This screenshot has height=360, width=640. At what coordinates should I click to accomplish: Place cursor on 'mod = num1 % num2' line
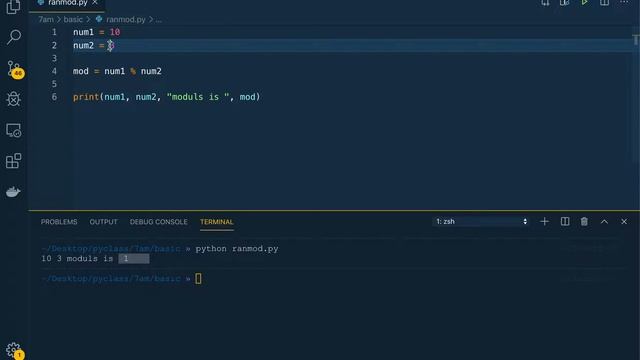coord(117,71)
